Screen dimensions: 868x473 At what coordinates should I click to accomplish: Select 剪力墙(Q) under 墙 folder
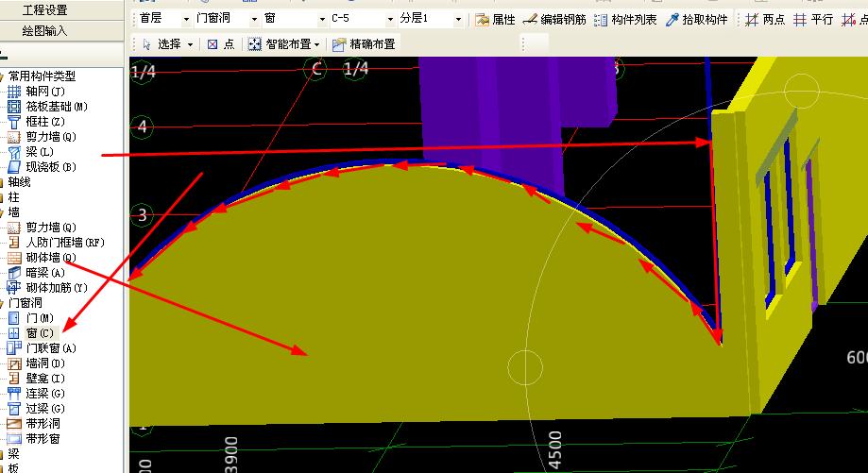click(x=51, y=227)
